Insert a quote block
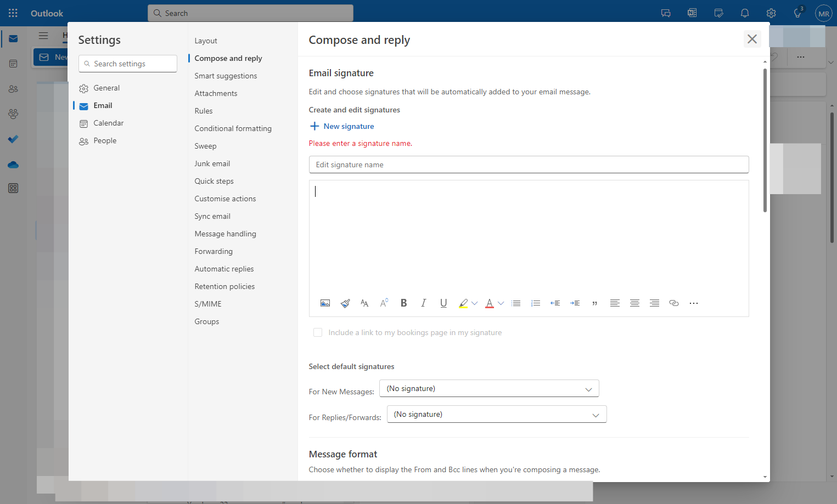The height and width of the screenshot is (504, 837). click(x=595, y=303)
